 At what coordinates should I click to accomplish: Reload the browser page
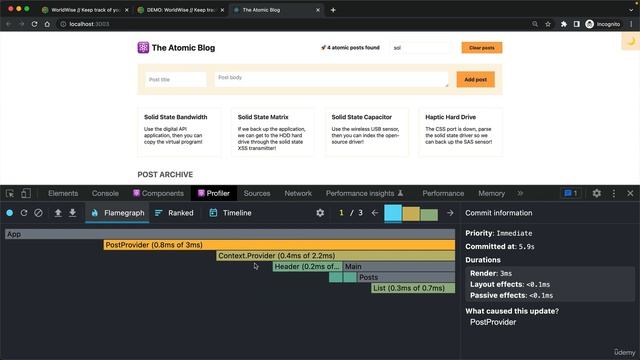34,24
